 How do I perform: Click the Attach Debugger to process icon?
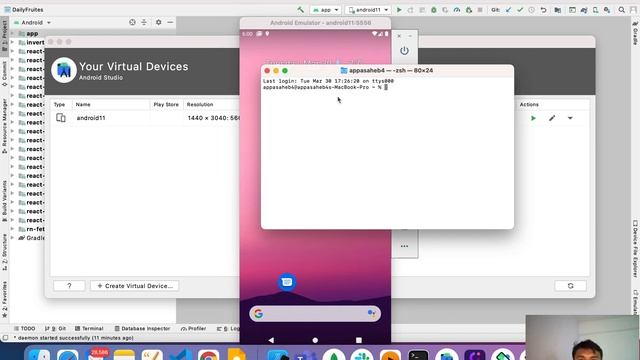(x=469, y=10)
